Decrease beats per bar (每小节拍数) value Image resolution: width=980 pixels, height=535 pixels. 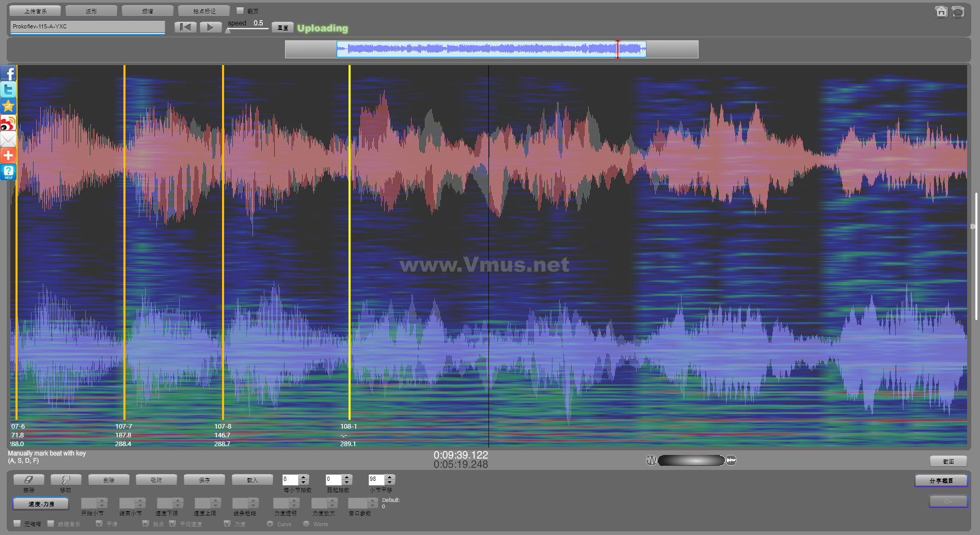[304, 482]
